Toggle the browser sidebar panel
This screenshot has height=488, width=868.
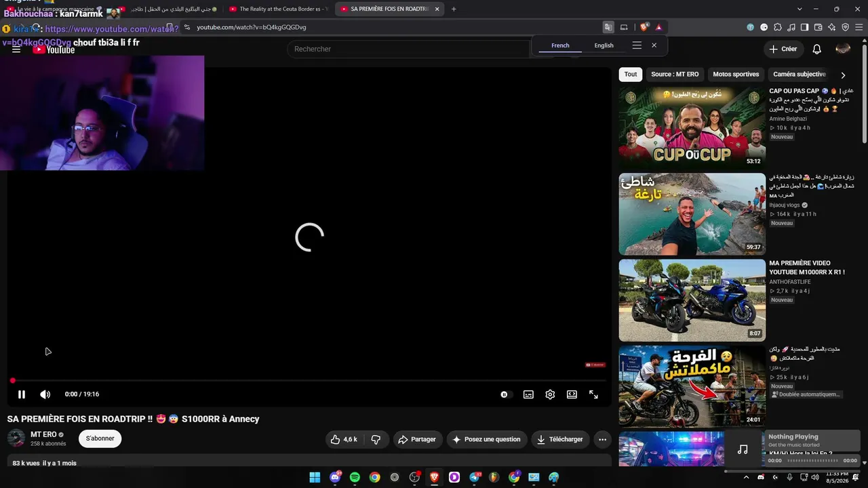pos(805,27)
